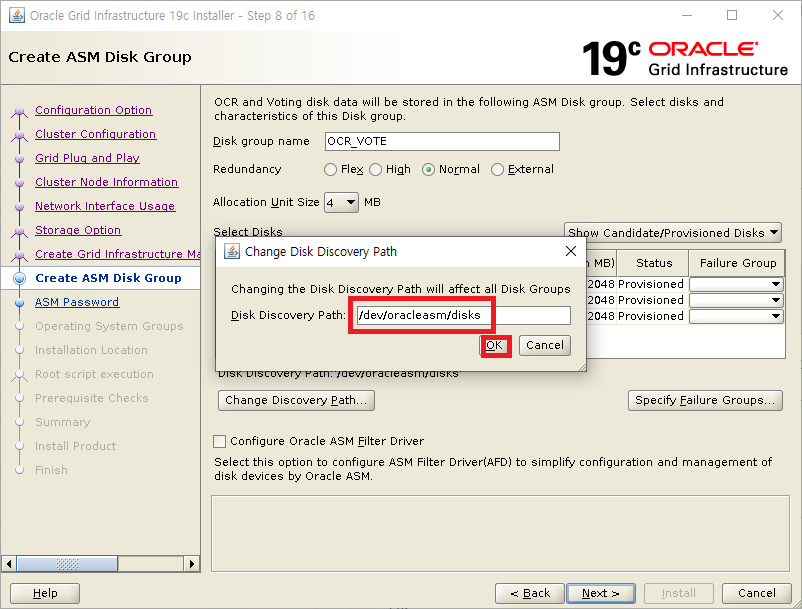The height and width of the screenshot is (609, 802).
Task: Select Normal redundancy option
Action: (x=451, y=169)
